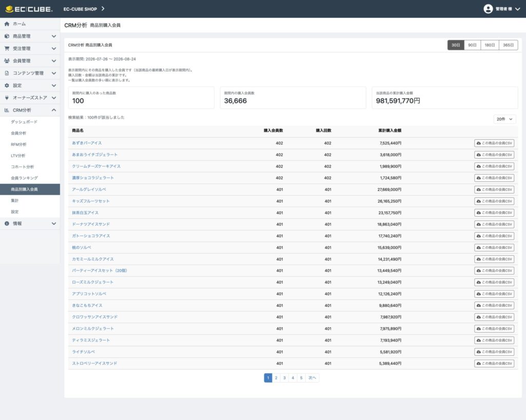Open 集計 submenu item

(x=14, y=200)
